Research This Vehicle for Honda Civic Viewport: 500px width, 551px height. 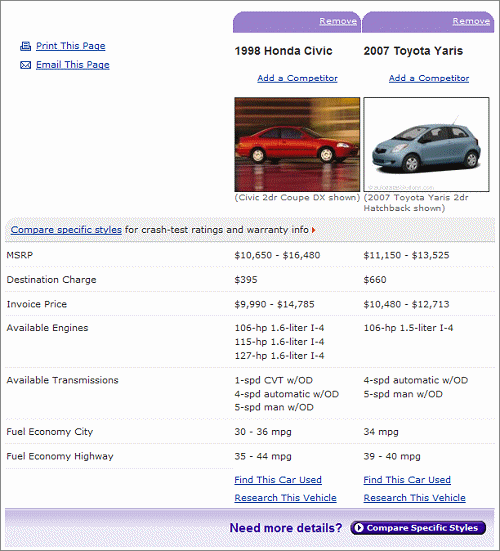tap(285, 498)
